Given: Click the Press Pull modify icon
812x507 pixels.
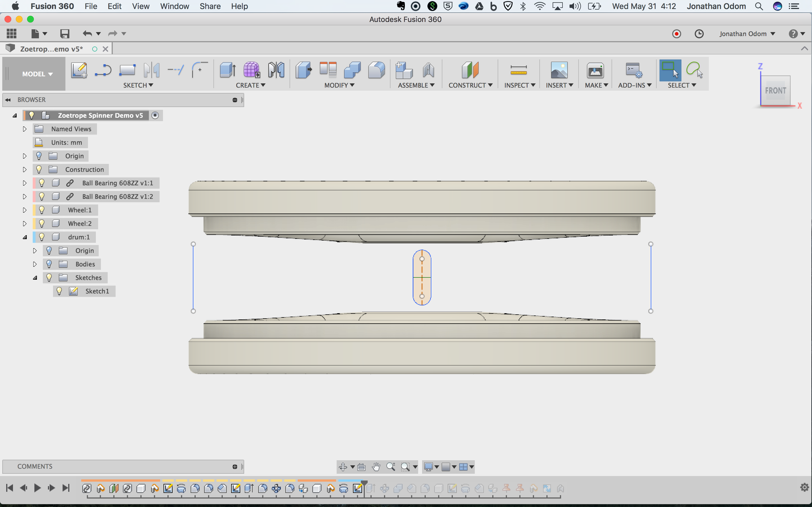Looking at the screenshot, I should tap(303, 70).
